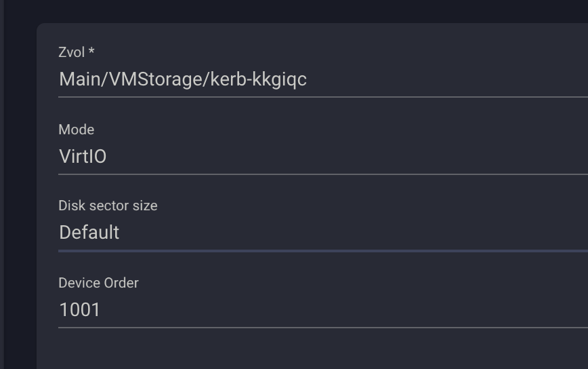Click the Mode field label
This screenshot has height=369, width=588.
click(x=76, y=130)
